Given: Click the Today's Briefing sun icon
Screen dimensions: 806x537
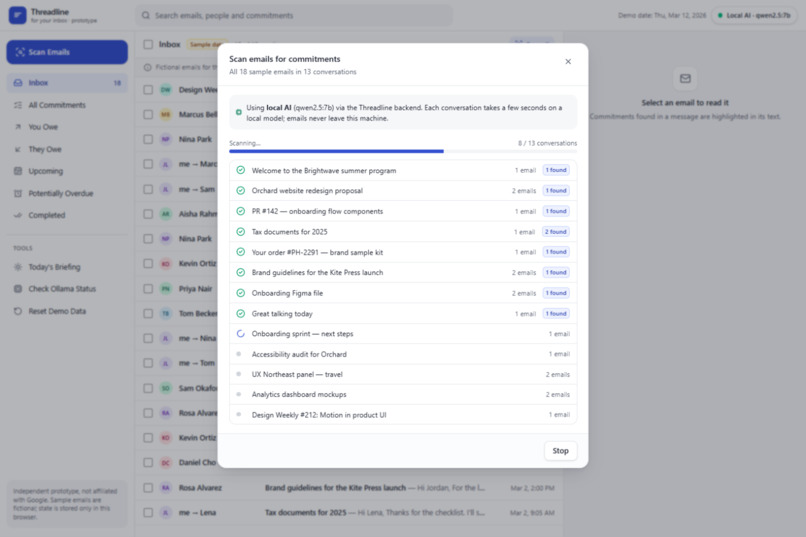Looking at the screenshot, I should 18,267.
